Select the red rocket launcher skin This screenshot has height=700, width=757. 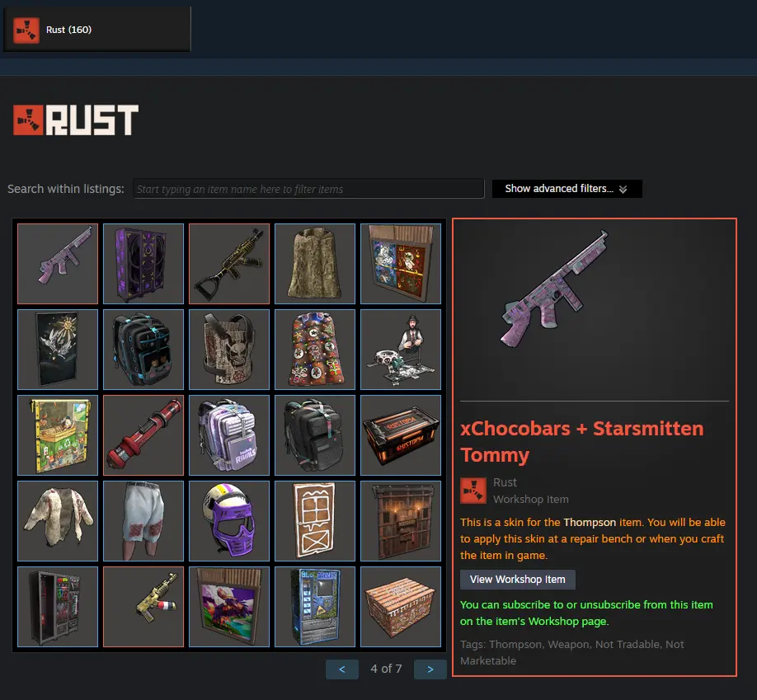(143, 435)
